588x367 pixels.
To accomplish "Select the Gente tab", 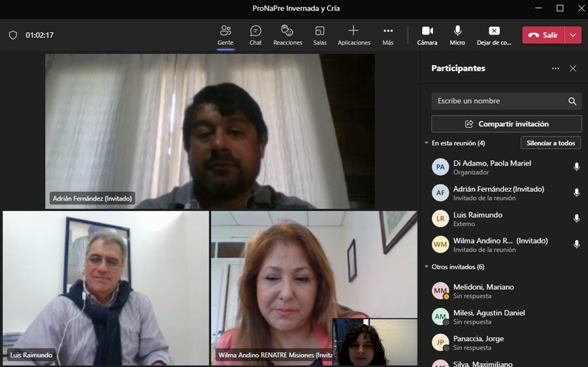I will click(x=225, y=35).
